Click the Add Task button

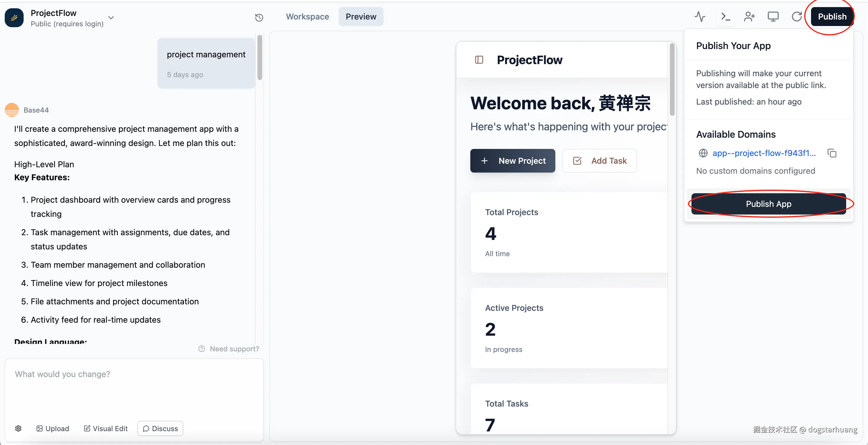point(599,161)
